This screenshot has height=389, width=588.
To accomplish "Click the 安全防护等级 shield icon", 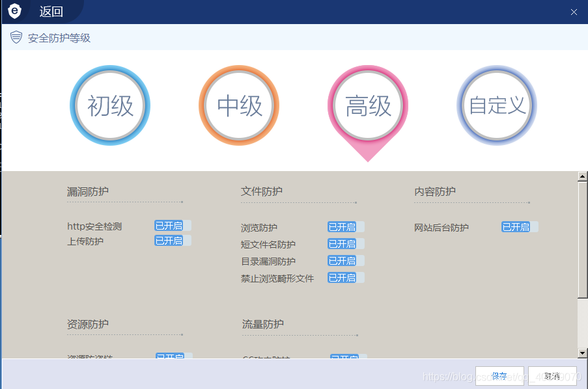I will pyautogui.click(x=16, y=37).
